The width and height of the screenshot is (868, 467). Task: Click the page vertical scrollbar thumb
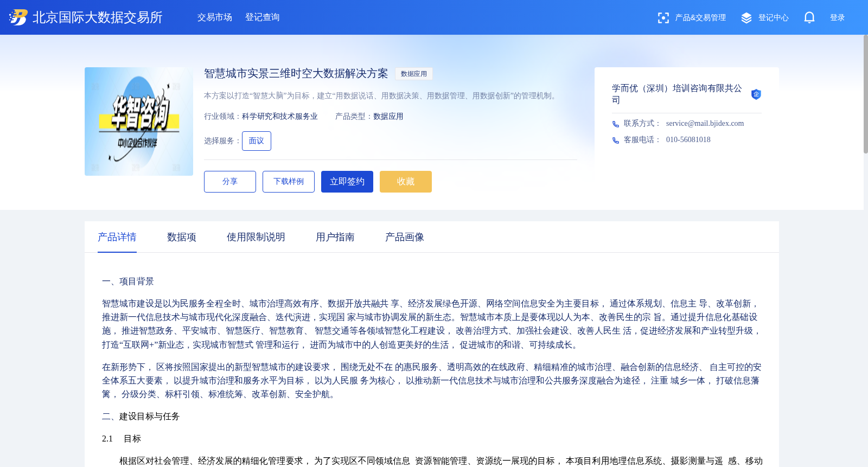866,94
